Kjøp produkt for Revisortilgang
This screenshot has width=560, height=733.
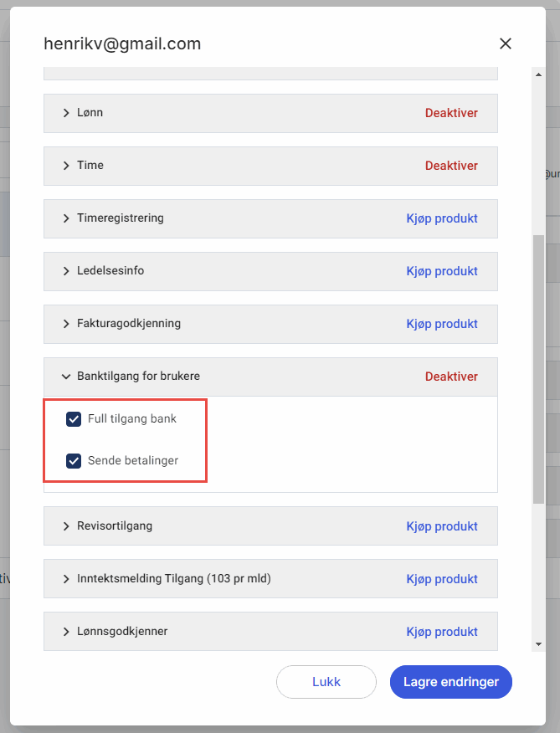click(x=442, y=526)
